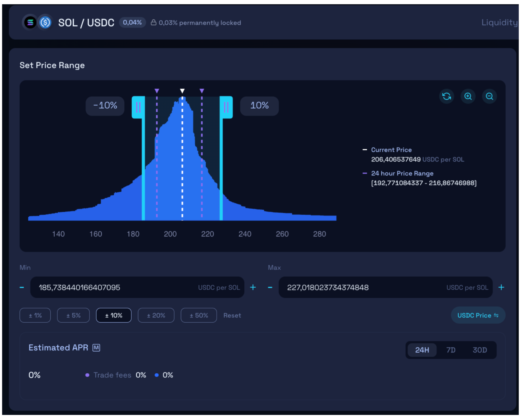Increase Max price with plus button
The image size is (523, 420).
pyautogui.click(x=501, y=287)
